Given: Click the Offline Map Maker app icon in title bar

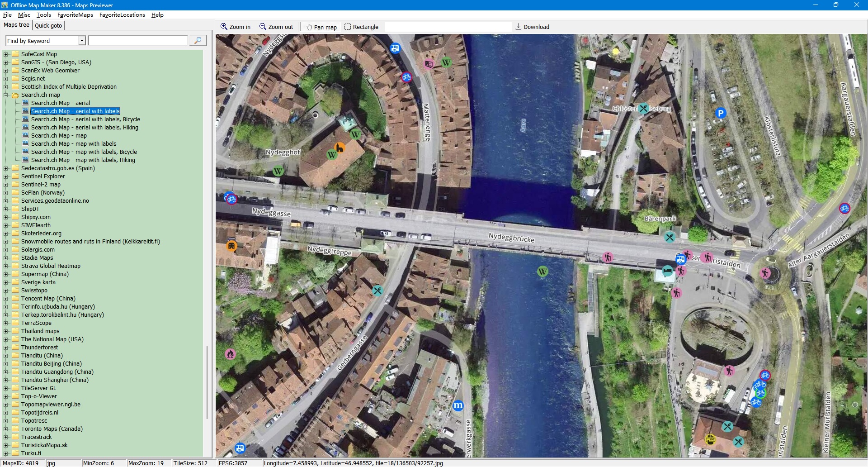Looking at the screenshot, I should point(5,5).
